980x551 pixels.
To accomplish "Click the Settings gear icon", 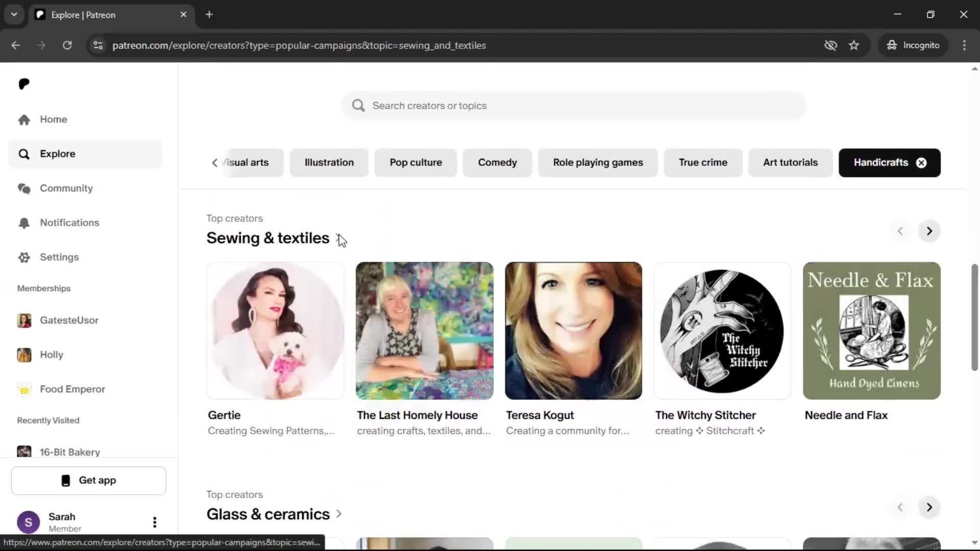I will tap(24, 257).
